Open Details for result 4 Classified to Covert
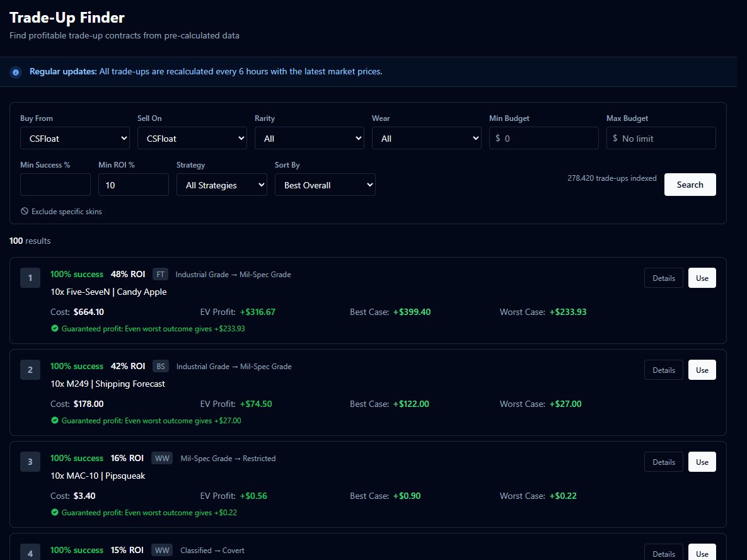The height and width of the screenshot is (560, 747). point(664,552)
